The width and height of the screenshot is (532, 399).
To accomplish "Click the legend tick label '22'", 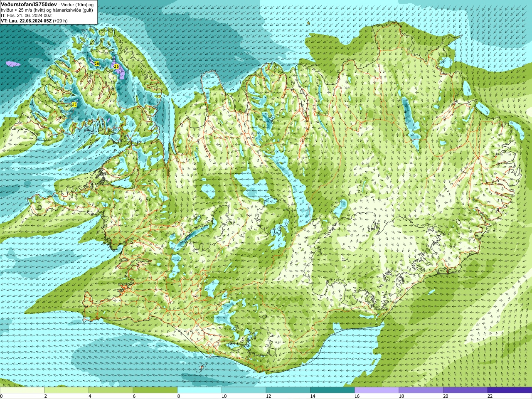I will pos(490,397).
